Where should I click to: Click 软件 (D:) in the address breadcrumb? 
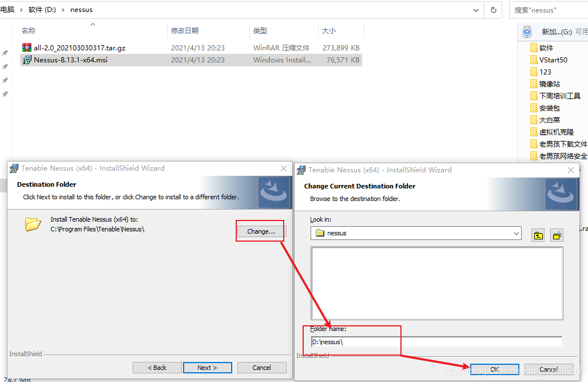coord(42,10)
